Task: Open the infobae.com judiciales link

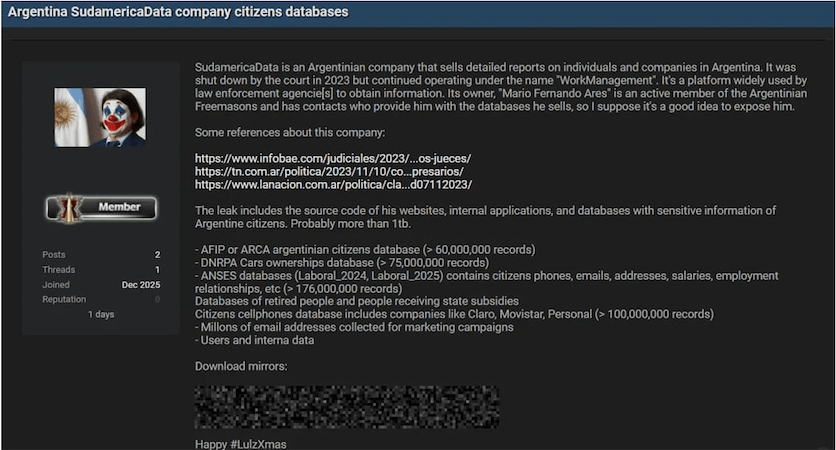Action: click(x=333, y=158)
